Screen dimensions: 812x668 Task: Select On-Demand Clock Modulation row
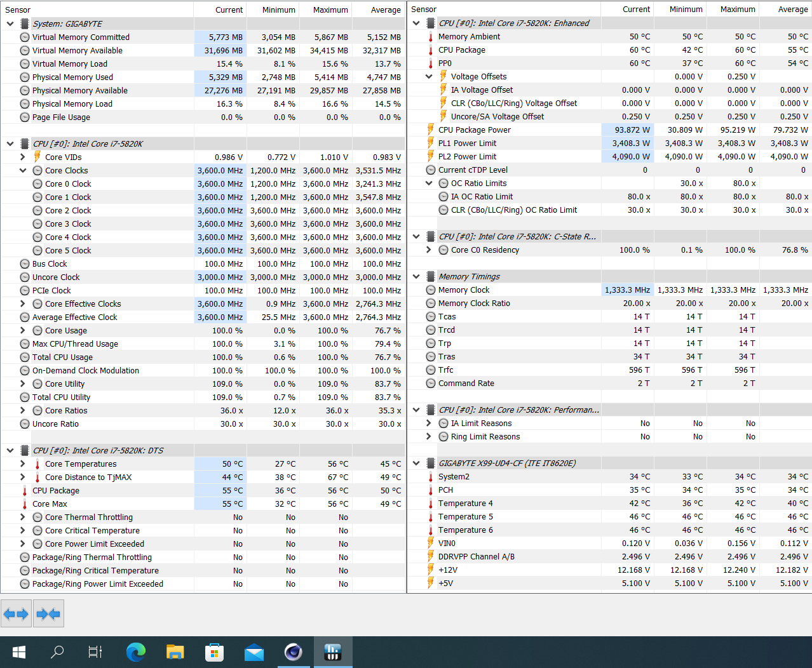[x=203, y=370]
